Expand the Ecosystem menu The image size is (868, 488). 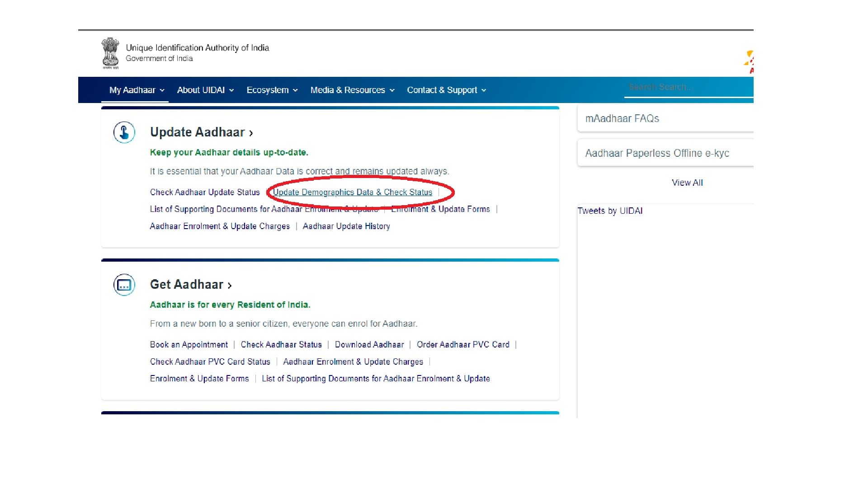pyautogui.click(x=272, y=90)
